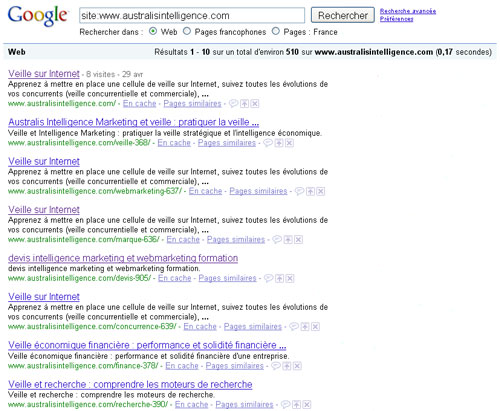Viewport: 500px width, 411px height.
Task: Promote the veille-368 result with arrow icon
Action: (x=279, y=143)
